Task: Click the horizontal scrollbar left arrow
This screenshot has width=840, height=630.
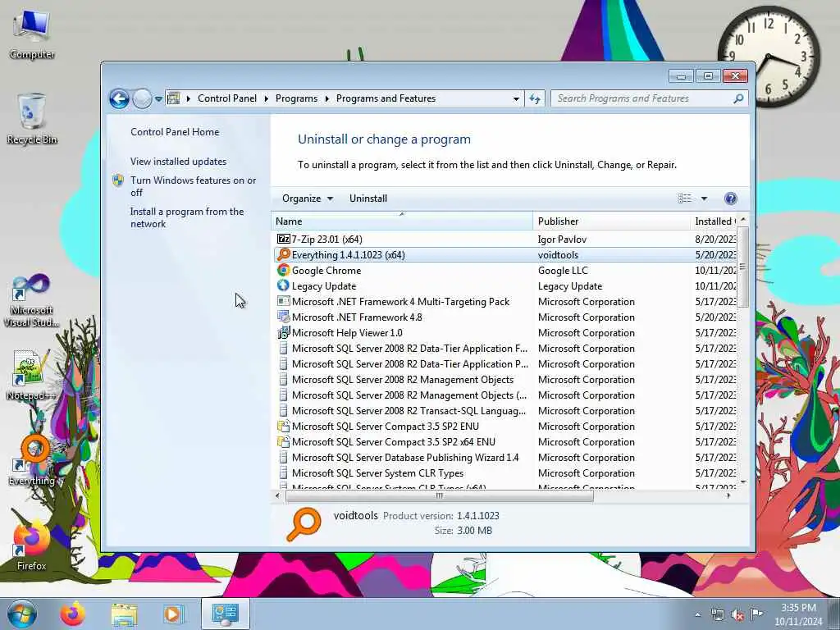Action: coord(277,495)
